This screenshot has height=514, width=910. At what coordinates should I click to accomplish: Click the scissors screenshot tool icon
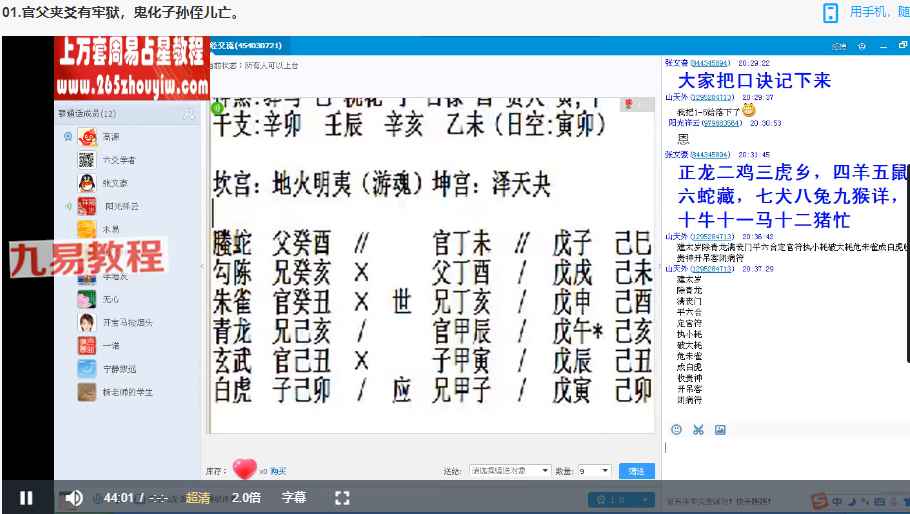(698, 429)
